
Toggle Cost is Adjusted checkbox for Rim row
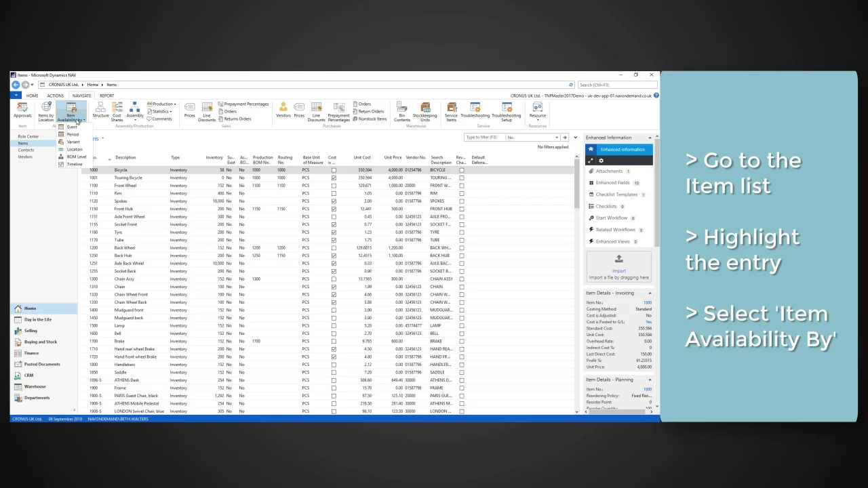pyautogui.click(x=333, y=193)
